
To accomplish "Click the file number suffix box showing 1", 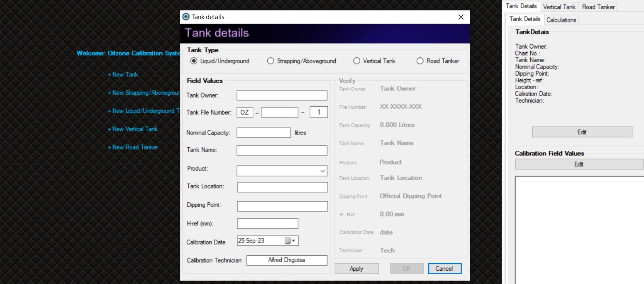I will (319, 112).
